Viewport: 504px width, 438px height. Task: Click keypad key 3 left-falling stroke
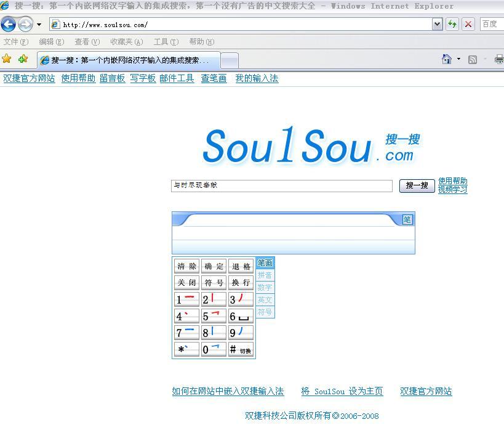pos(241,299)
